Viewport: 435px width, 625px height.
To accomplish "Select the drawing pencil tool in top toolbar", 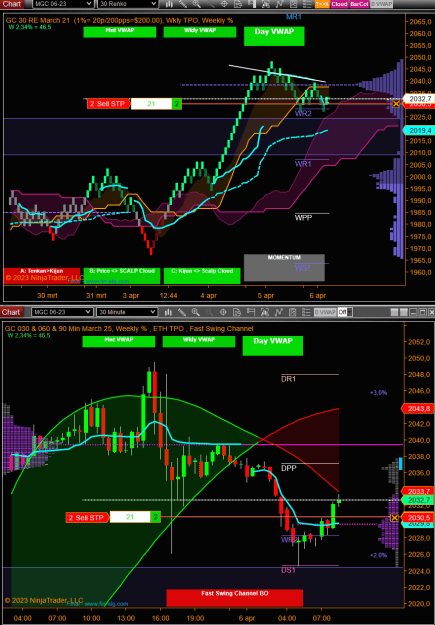I will pyautogui.click(x=183, y=4).
